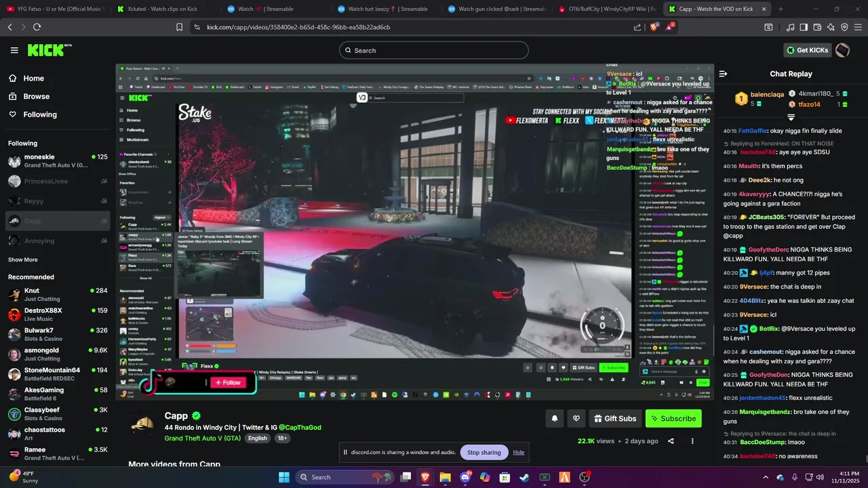
Task: Open Ramee recommended channel
Action: point(58,453)
